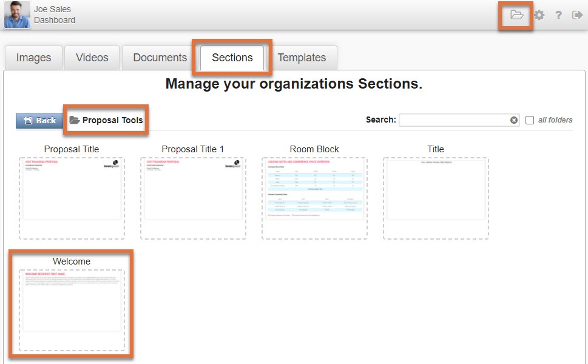Viewport: 588px width, 364px height.
Task: Switch to the Images tab
Action: click(33, 58)
